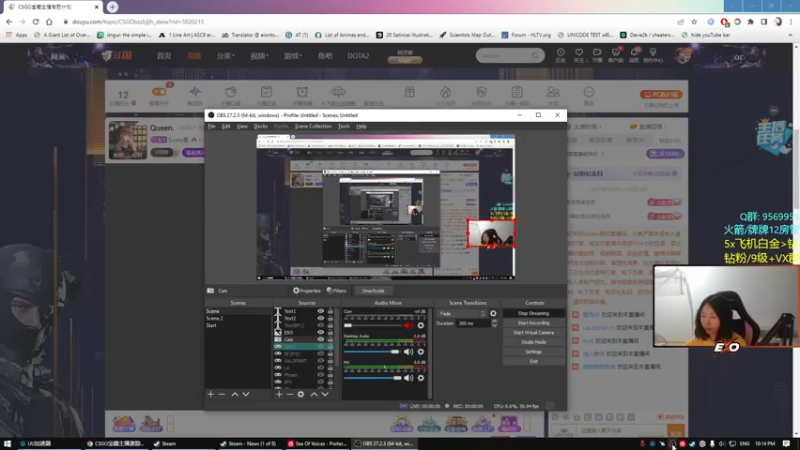This screenshot has width=800, height=450.
Task: Toggle visibility of the Text2 source
Action: pos(320,318)
